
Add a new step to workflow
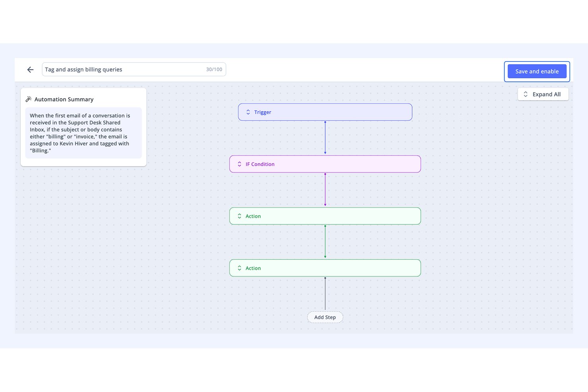pyautogui.click(x=325, y=317)
